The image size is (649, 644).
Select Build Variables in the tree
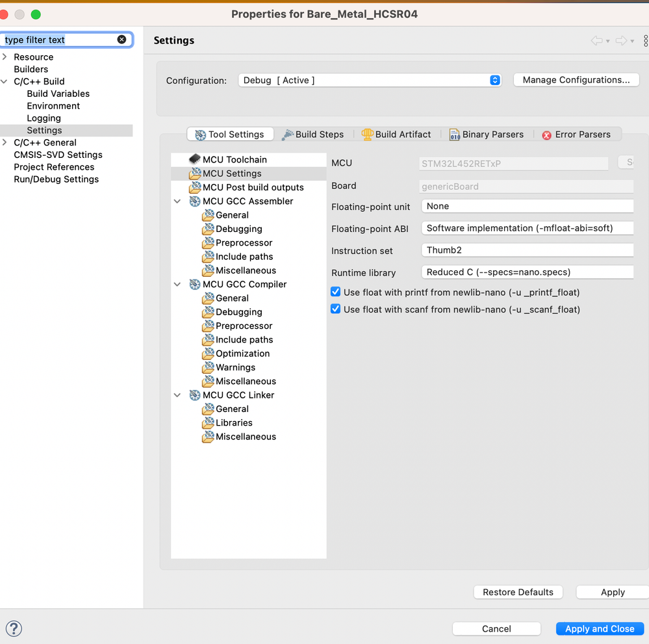tap(58, 94)
